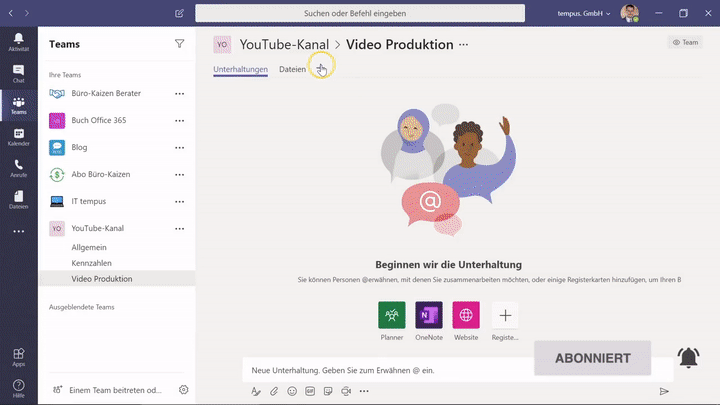Open the IT tempus team
The width and height of the screenshot is (720, 405).
click(89, 201)
